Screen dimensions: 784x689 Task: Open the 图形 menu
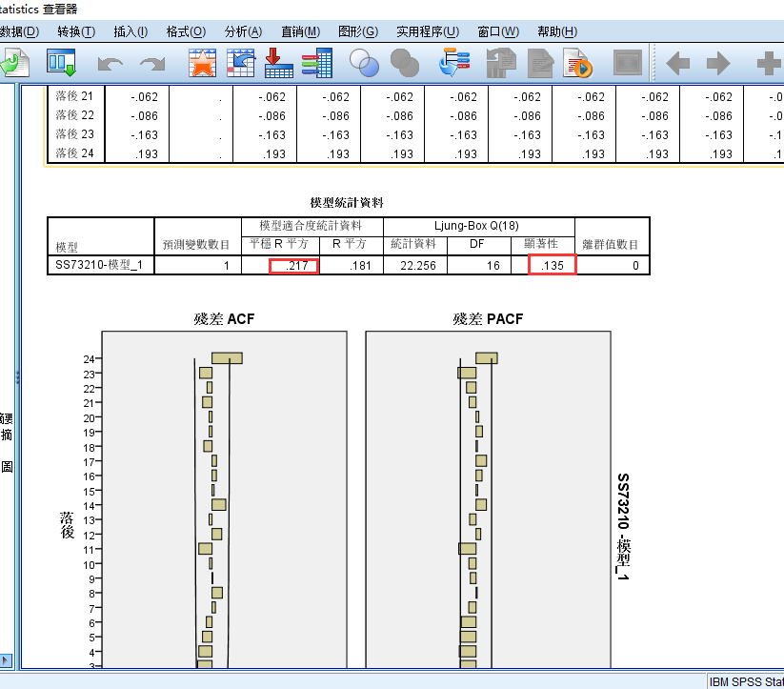coord(358,31)
